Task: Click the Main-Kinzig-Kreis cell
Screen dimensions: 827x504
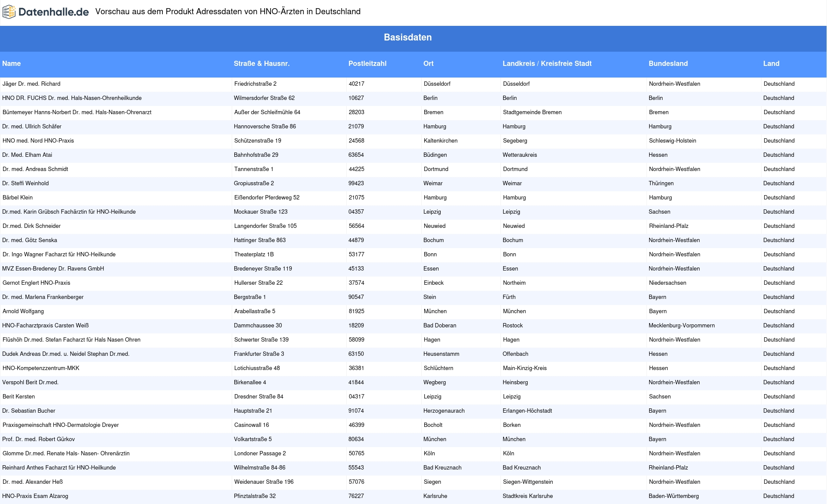Action: (525, 368)
